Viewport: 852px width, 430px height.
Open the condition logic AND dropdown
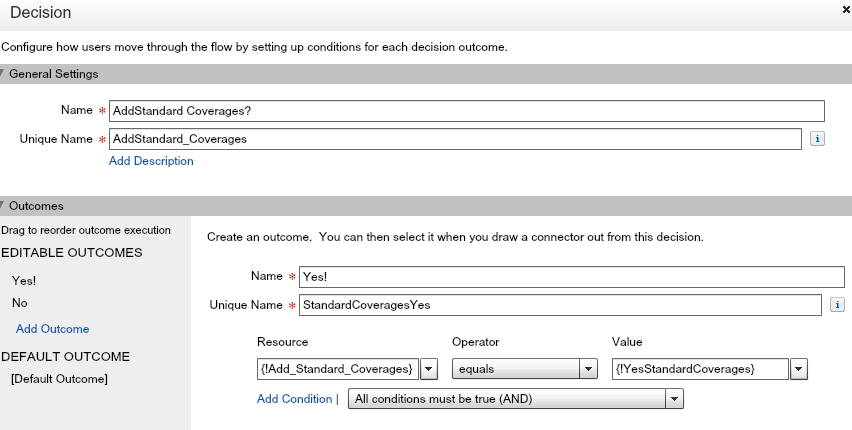[675, 399]
